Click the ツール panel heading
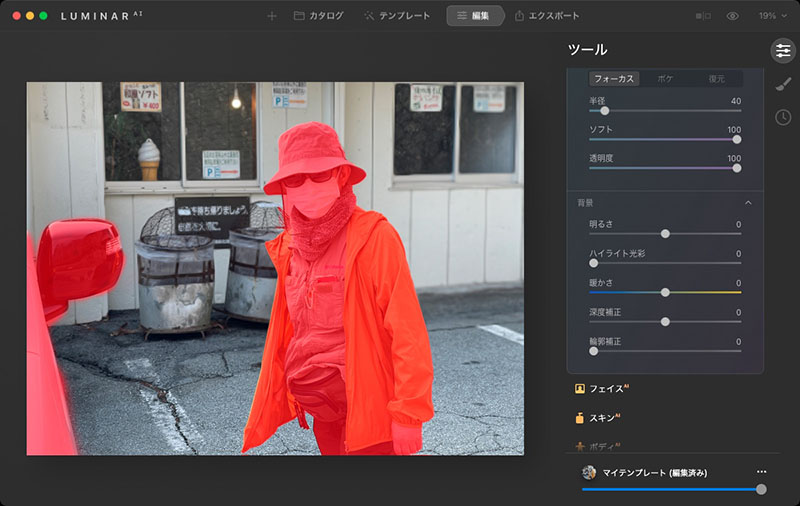Viewport: 800px width, 506px height. point(587,49)
